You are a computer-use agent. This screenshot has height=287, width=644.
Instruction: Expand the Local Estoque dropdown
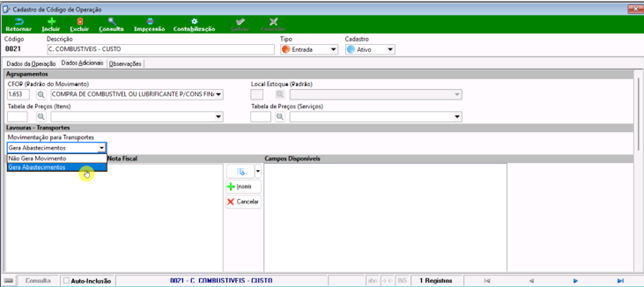(457, 94)
